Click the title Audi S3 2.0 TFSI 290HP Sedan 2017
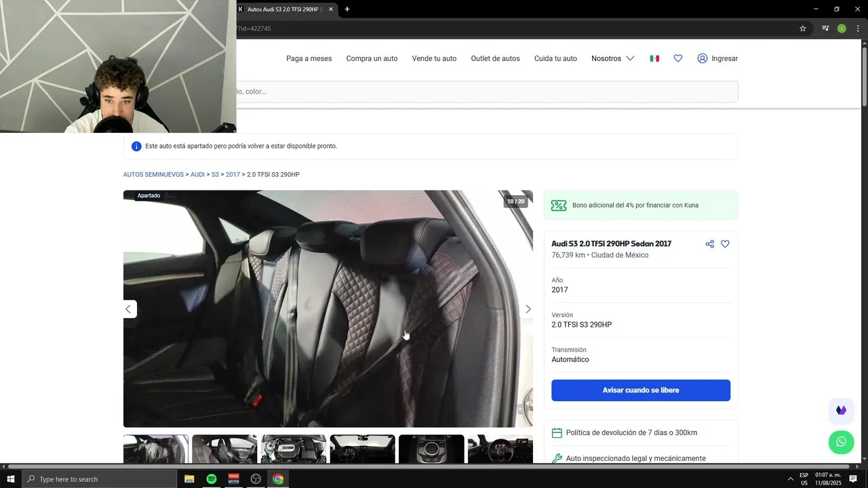Image resolution: width=868 pixels, height=488 pixels. pos(611,244)
